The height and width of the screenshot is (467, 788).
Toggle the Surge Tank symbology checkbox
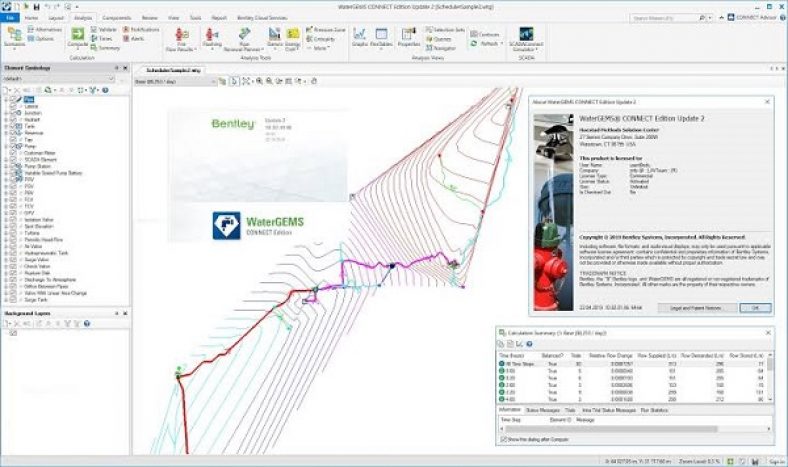tap(13, 300)
